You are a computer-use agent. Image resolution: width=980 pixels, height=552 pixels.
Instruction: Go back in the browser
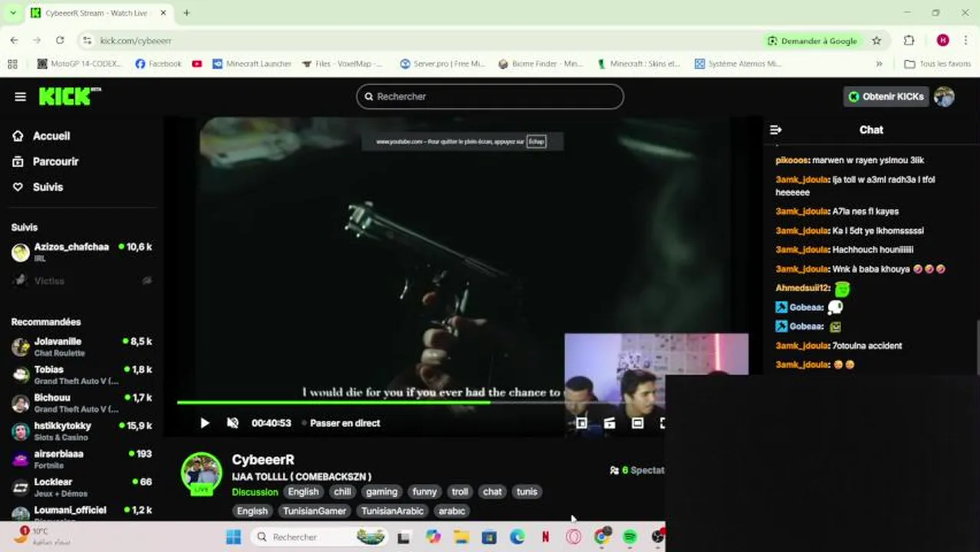click(x=14, y=41)
